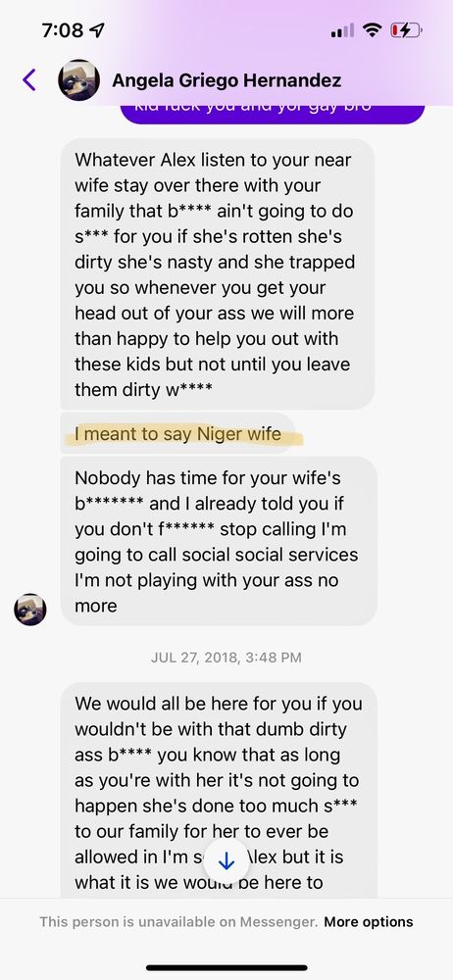Tap yellow highlight on Niger wife message
Screen dimensions: 453x980
click(x=183, y=436)
